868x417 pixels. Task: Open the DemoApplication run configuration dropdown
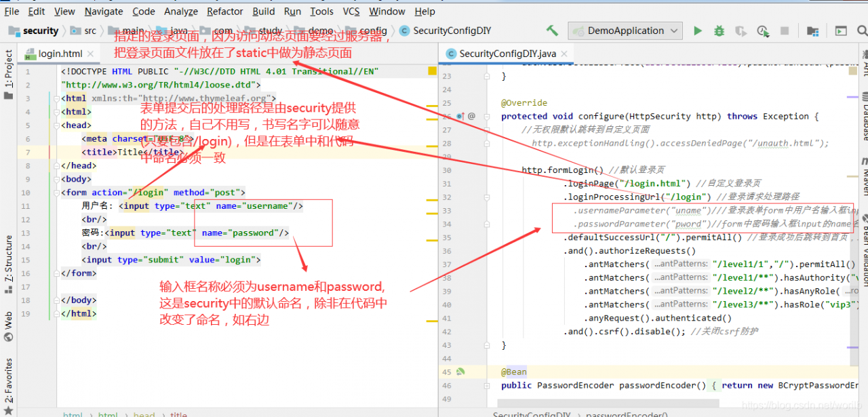tap(625, 31)
